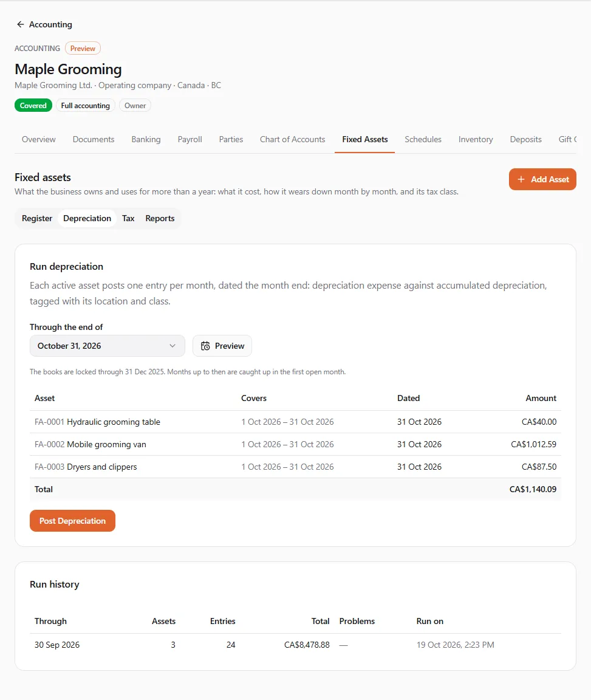The image size is (591, 700).
Task: Switch to Chart of Accounts tab
Action: point(292,139)
